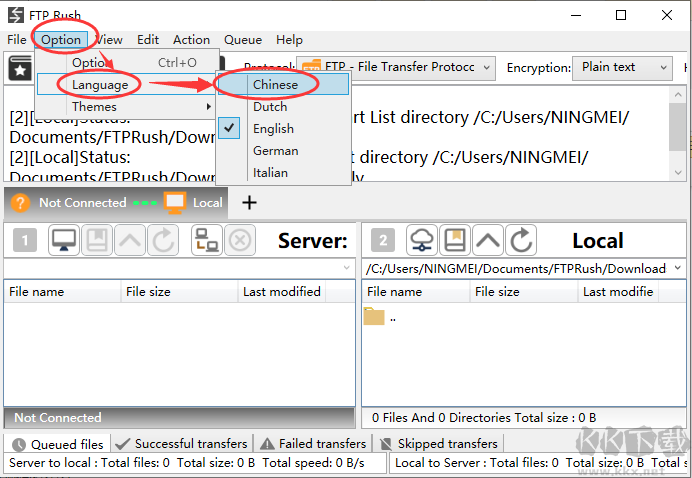Open the Action menu

click(x=192, y=40)
